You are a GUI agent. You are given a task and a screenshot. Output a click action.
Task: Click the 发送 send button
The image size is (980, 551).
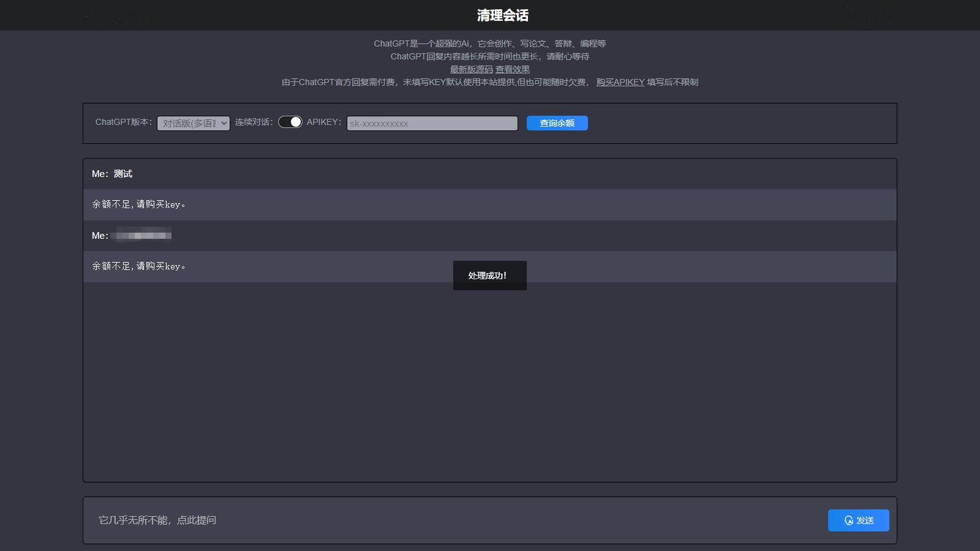pyautogui.click(x=859, y=520)
